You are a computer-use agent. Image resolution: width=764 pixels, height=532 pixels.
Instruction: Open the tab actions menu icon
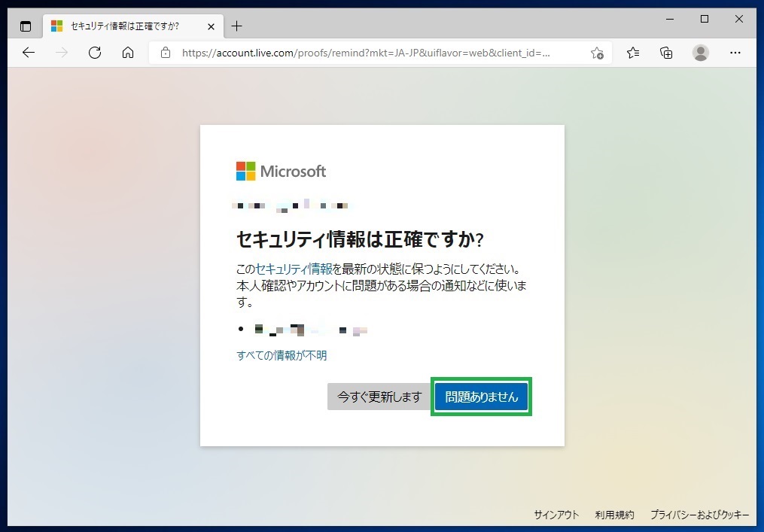(26, 26)
